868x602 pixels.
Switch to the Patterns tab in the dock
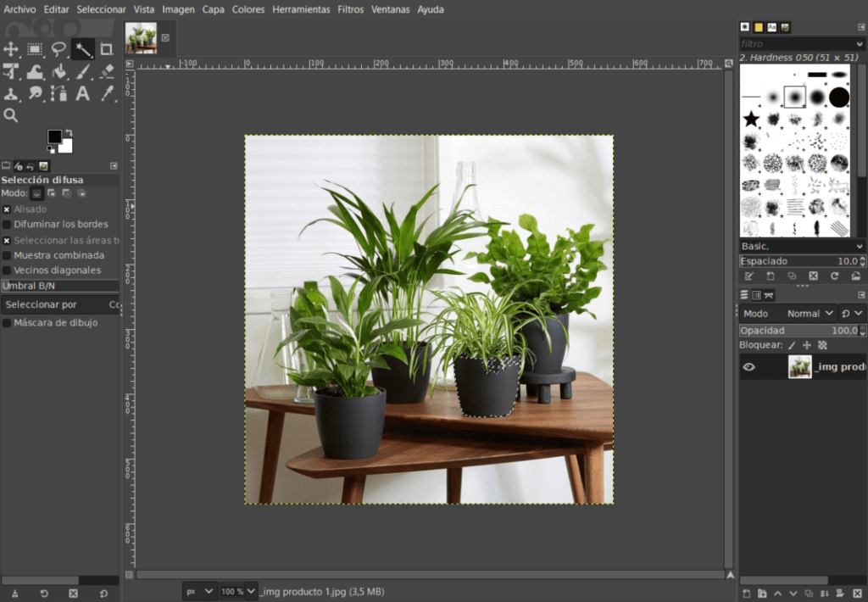click(759, 27)
